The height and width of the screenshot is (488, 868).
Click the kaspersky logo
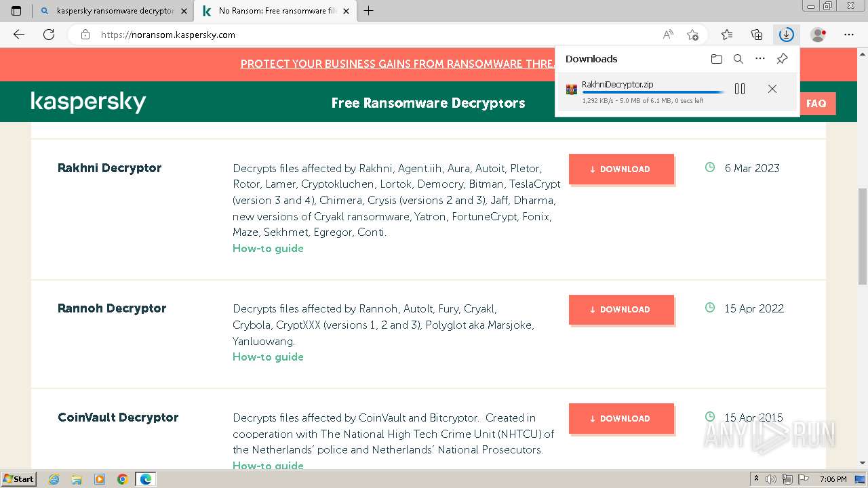click(x=89, y=102)
